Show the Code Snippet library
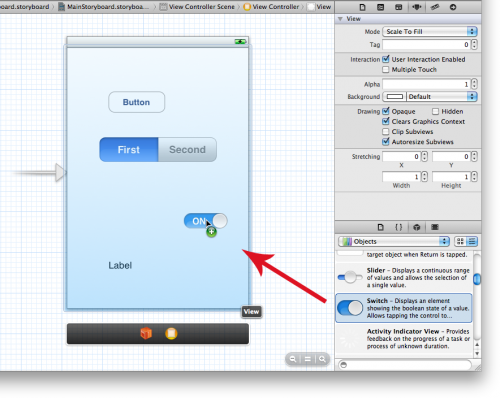Image resolution: width=500 pixels, height=398 pixels. point(398,227)
